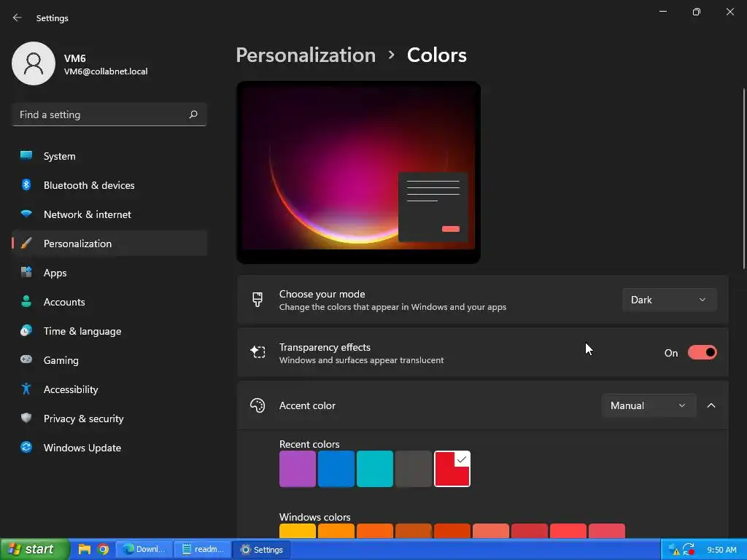This screenshot has width=747, height=560.
Task: Open Privacy & security settings
Action: (x=109, y=419)
